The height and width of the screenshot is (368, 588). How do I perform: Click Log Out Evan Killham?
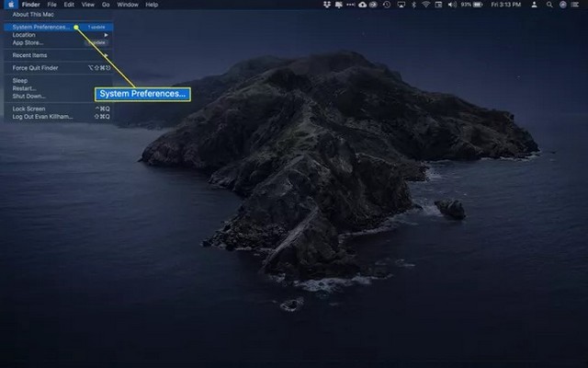[43, 116]
